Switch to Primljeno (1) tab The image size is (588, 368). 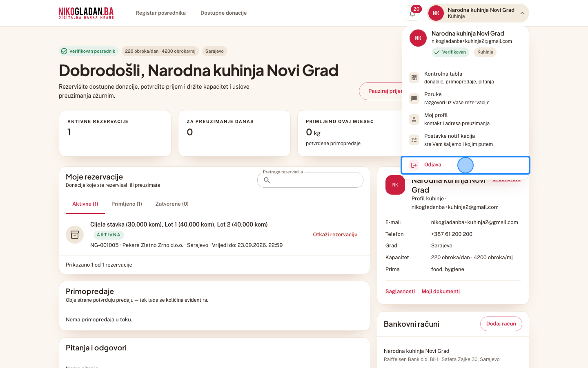coord(127,204)
